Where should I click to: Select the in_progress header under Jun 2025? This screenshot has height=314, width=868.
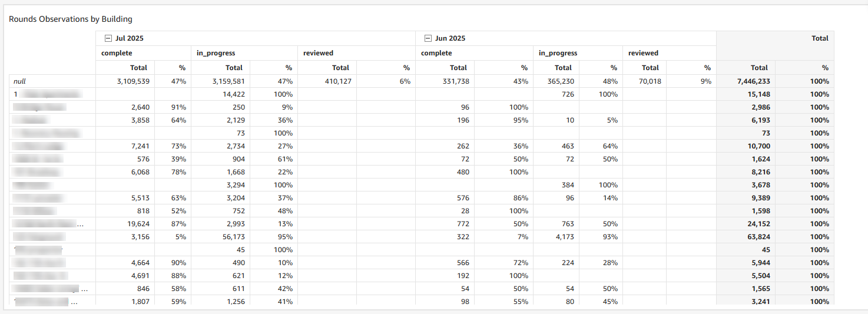click(x=558, y=53)
